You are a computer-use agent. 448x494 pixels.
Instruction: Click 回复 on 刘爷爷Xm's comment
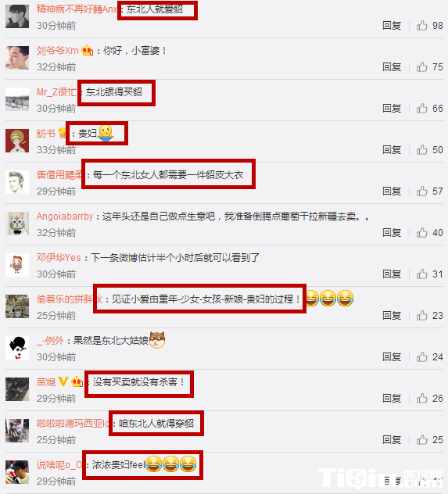pos(392,66)
